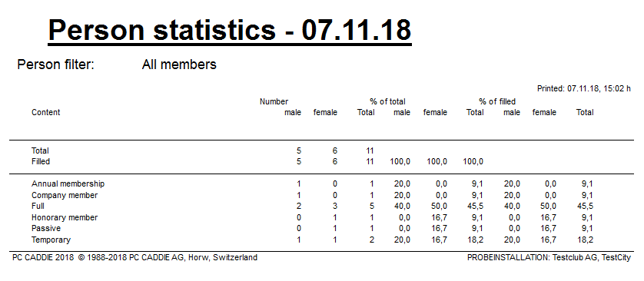Select the Filled row label
The image size is (644, 281).
point(41,162)
